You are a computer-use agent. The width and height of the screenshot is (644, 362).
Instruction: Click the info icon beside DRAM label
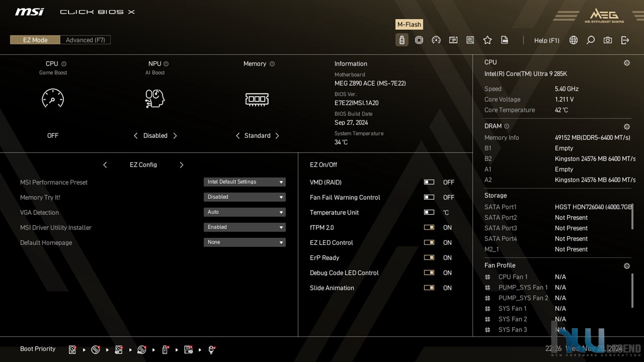(x=507, y=126)
